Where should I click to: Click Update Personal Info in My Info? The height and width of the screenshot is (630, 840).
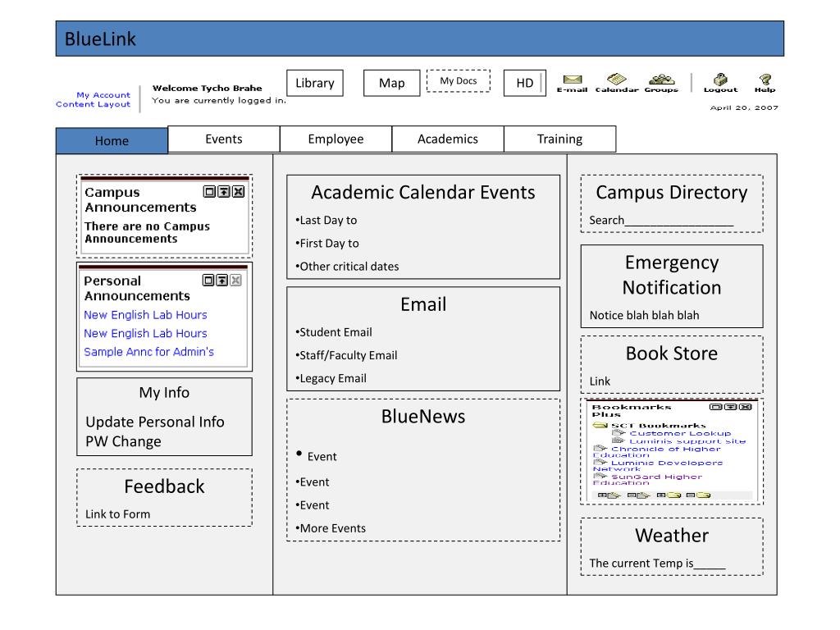coord(155,422)
